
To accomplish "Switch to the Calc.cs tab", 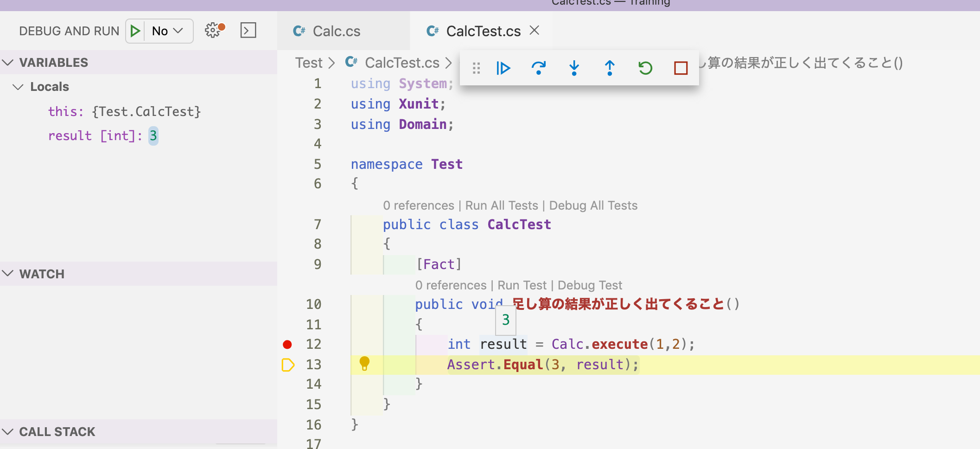I will coord(344,31).
